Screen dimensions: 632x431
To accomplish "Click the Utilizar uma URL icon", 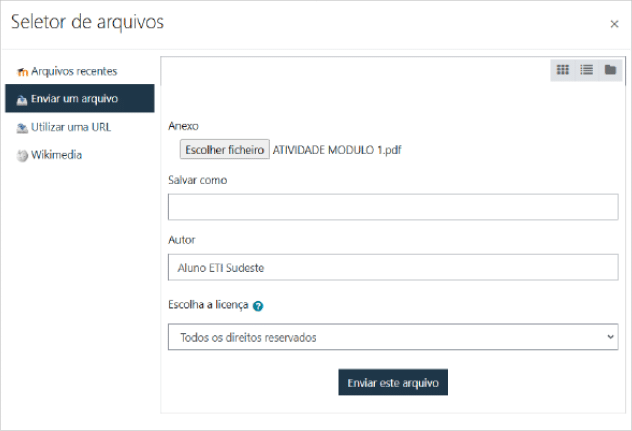I will click(x=22, y=127).
